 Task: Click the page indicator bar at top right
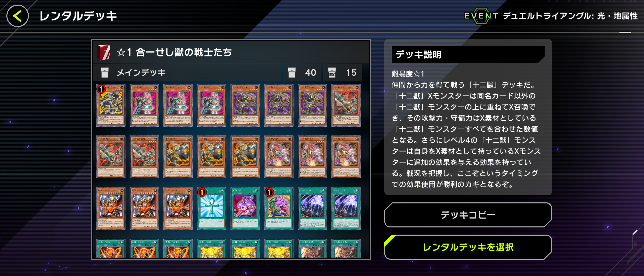(x=625, y=32)
